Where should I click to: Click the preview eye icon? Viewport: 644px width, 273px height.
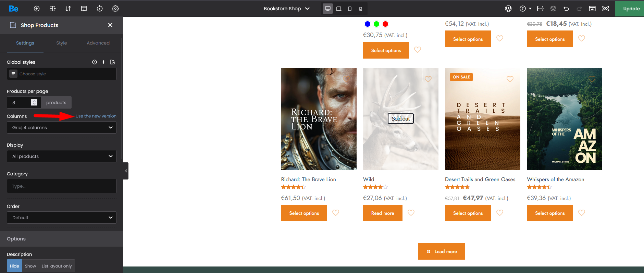[x=605, y=9]
